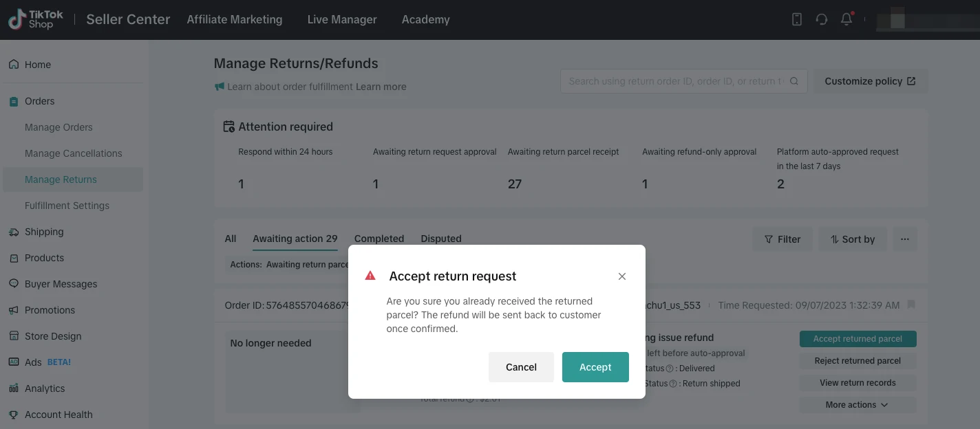Screen dimensions: 980x429
Task: Open the three-dot more options button
Action: [x=905, y=239]
